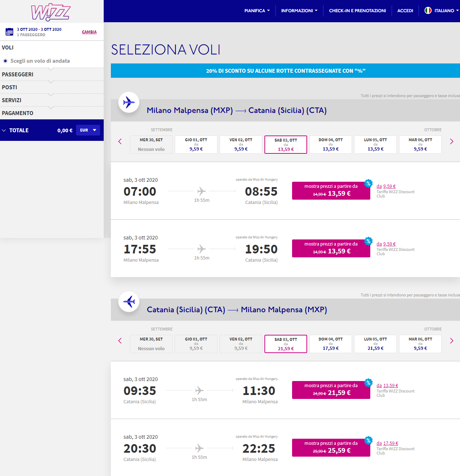Show earlier dates for Catania–Milano flights
Image resolution: width=460 pixels, height=476 pixels.
[120, 341]
